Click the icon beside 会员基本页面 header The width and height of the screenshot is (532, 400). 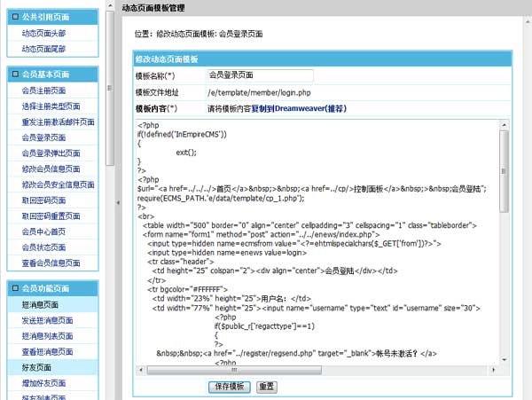click(x=14, y=75)
